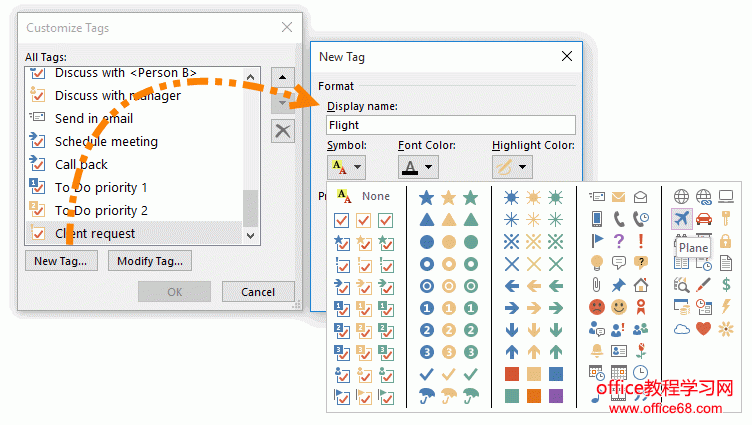Open the Highlight Color dropdown

coord(512,167)
